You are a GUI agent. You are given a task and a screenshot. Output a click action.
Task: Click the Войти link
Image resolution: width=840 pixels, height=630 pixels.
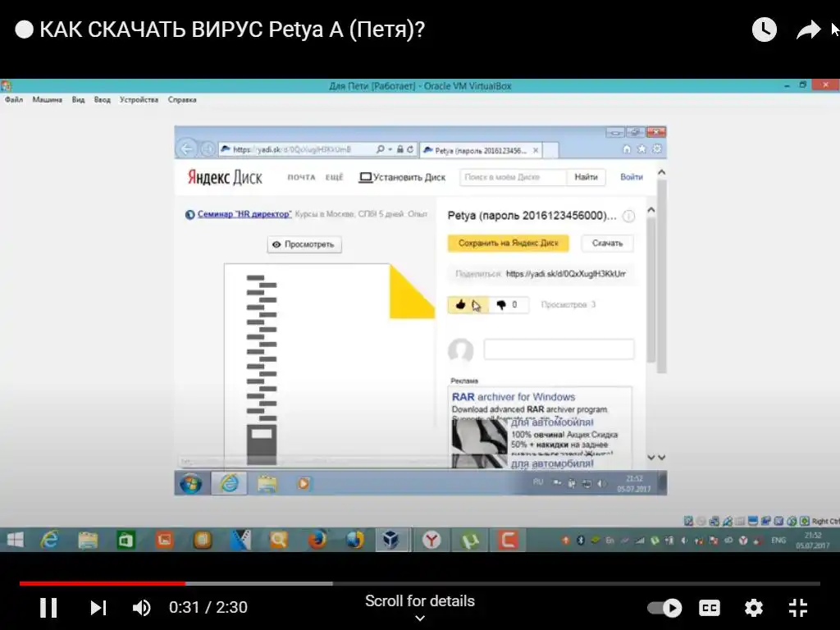[632, 177]
